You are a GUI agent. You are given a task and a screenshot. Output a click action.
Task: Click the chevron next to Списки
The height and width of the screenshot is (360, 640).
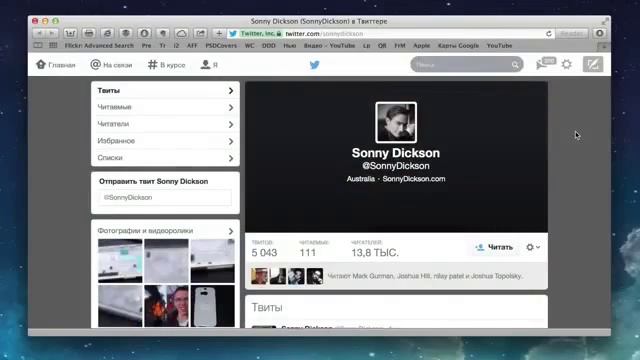coord(231,158)
